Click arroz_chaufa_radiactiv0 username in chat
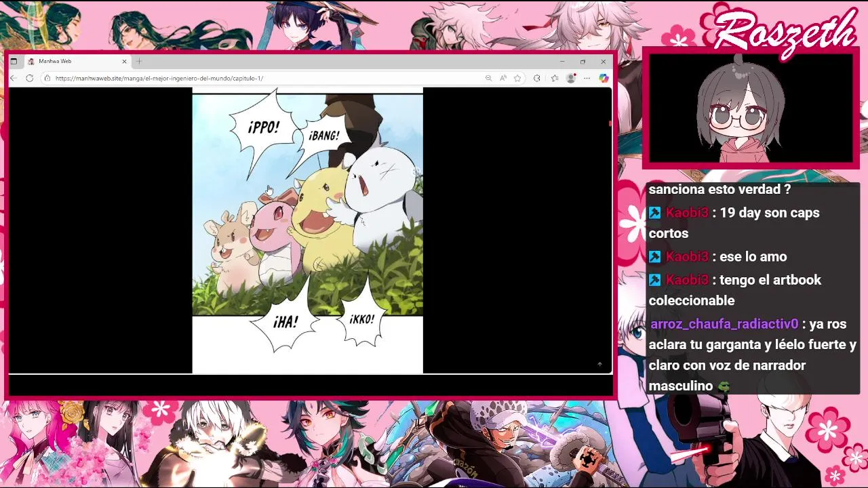 [724, 324]
